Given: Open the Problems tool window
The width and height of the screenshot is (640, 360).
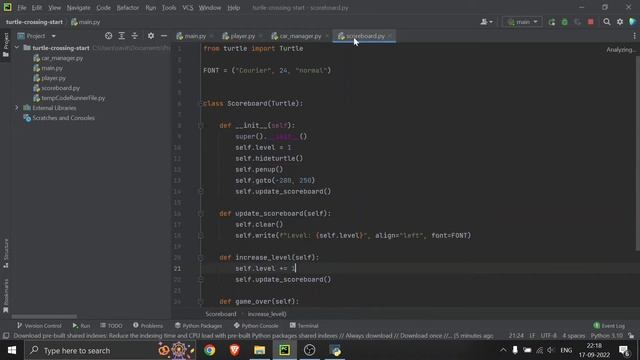Looking at the screenshot, I should 148,326.
